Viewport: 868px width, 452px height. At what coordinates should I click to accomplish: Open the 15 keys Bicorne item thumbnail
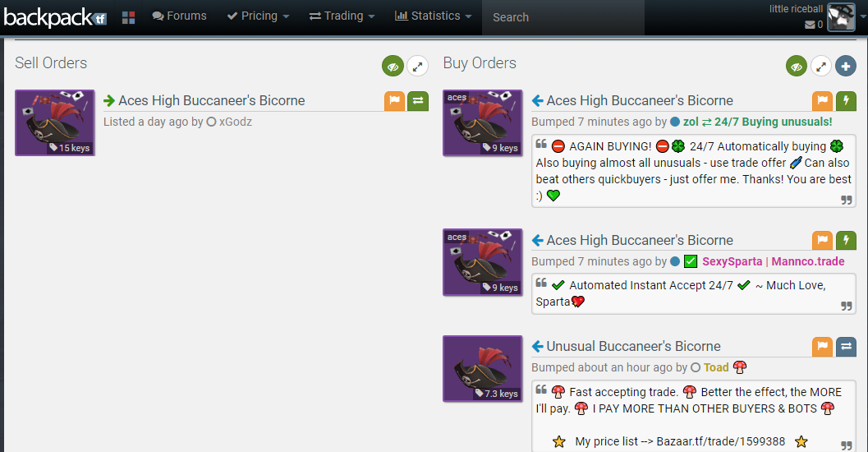click(55, 122)
